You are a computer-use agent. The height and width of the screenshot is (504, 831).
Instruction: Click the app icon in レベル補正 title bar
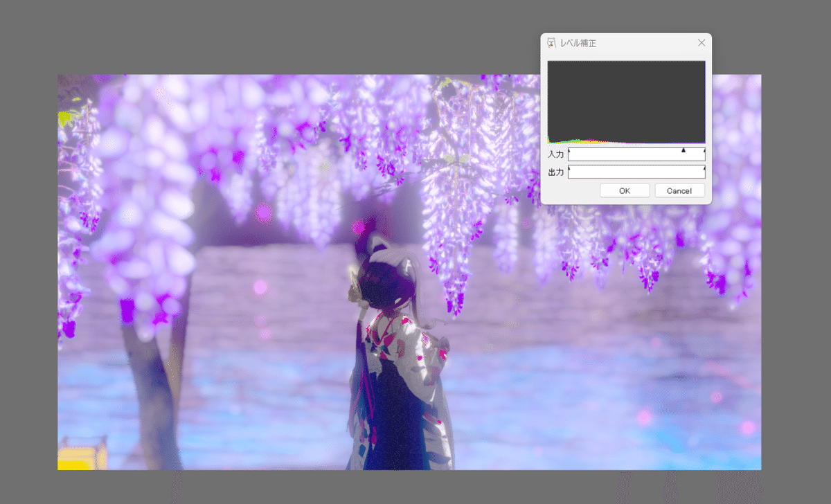click(551, 43)
